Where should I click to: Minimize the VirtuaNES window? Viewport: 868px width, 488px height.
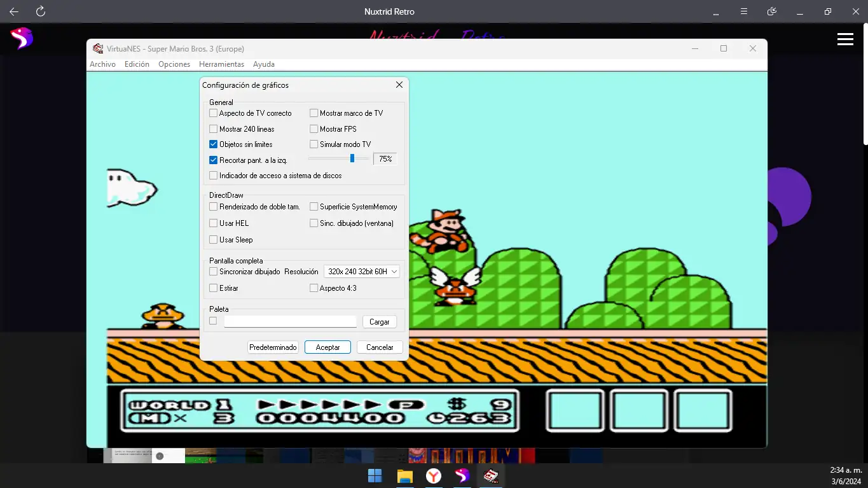[694, 48]
